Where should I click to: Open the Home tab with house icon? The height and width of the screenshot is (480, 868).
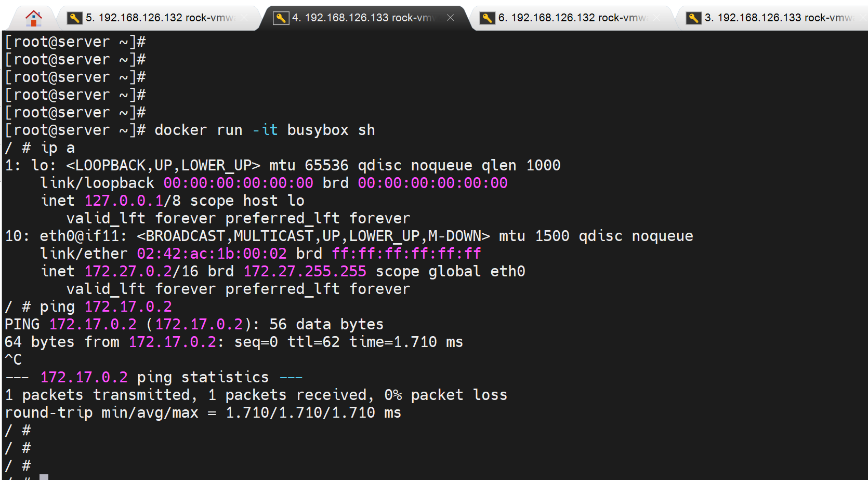pos(34,18)
